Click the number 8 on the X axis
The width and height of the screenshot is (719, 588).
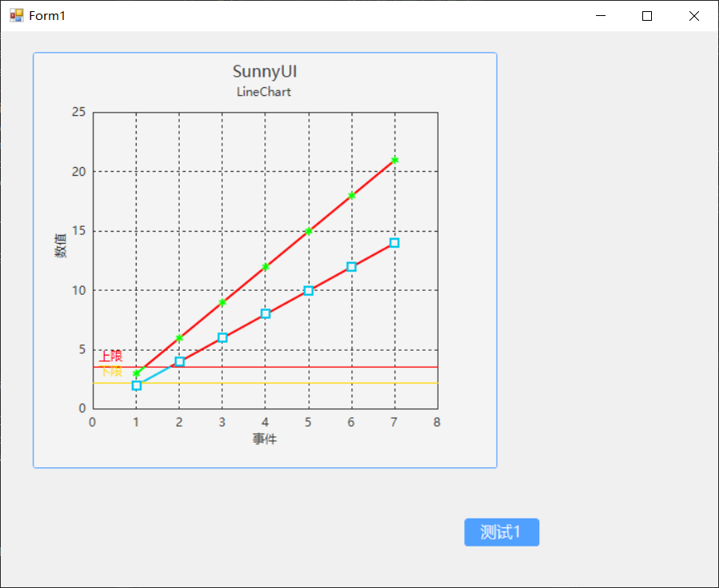click(x=437, y=421)
